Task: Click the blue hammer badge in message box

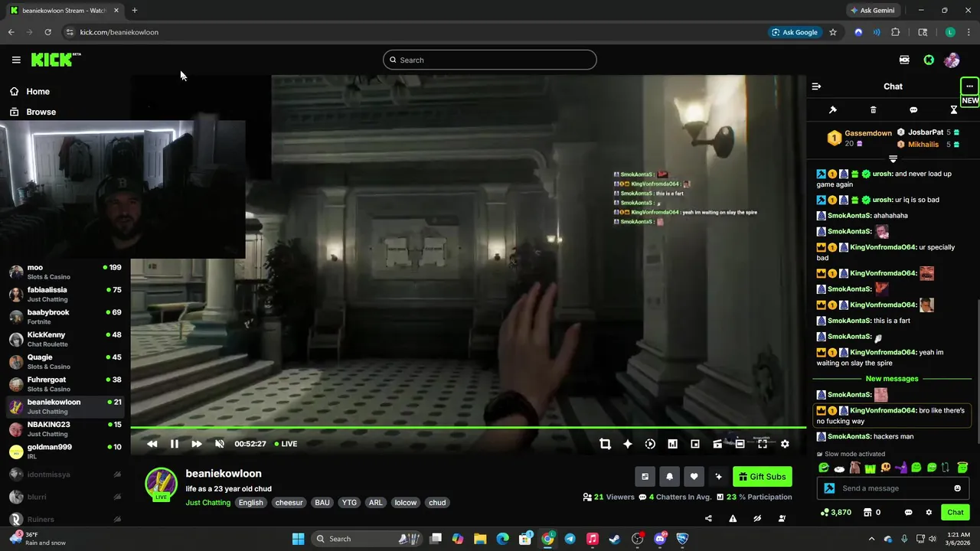Action: pos(829,488)
